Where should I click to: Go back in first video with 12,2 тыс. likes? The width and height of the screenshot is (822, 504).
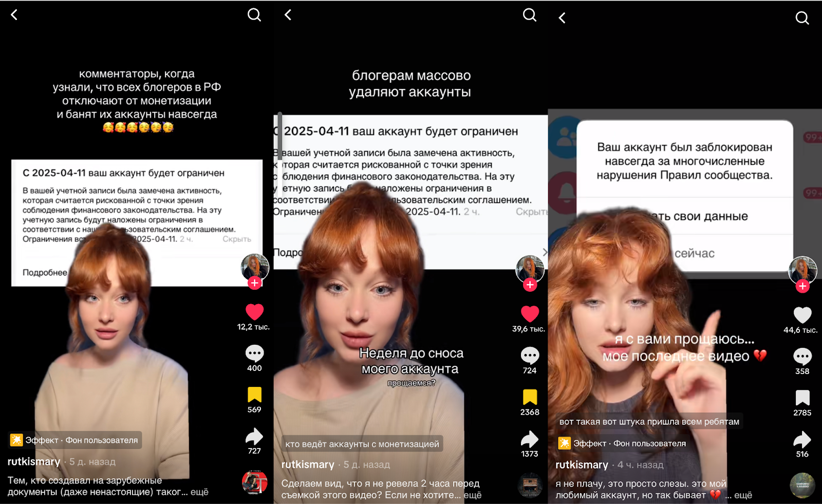pos(14,15)
